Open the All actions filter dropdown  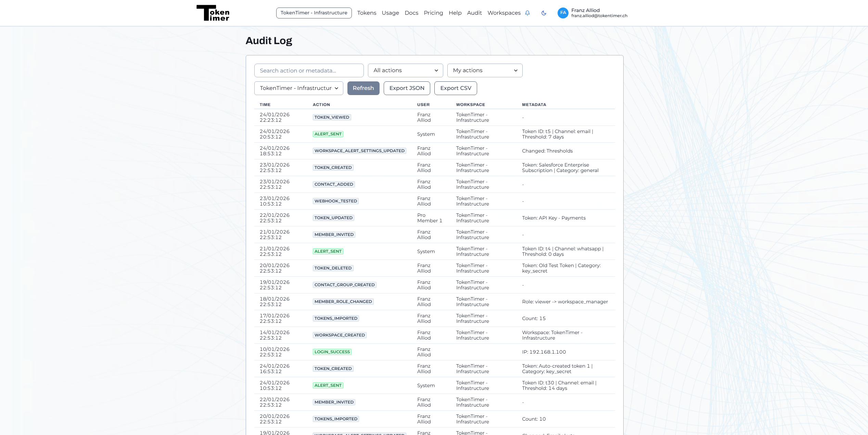(405, 70)
